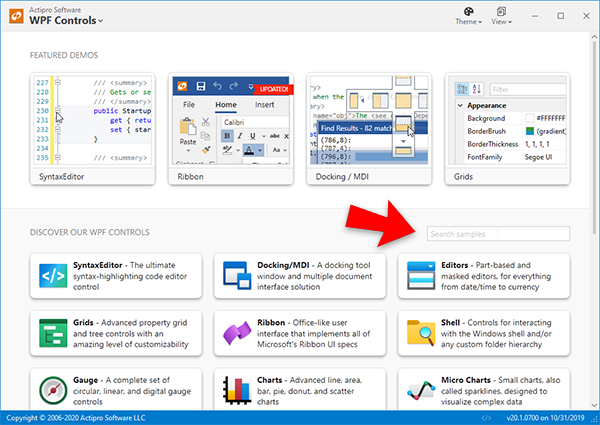Open the Micro Charts product description
The width and height of the screenshot is (600, 425).
[x=484, y=389]
